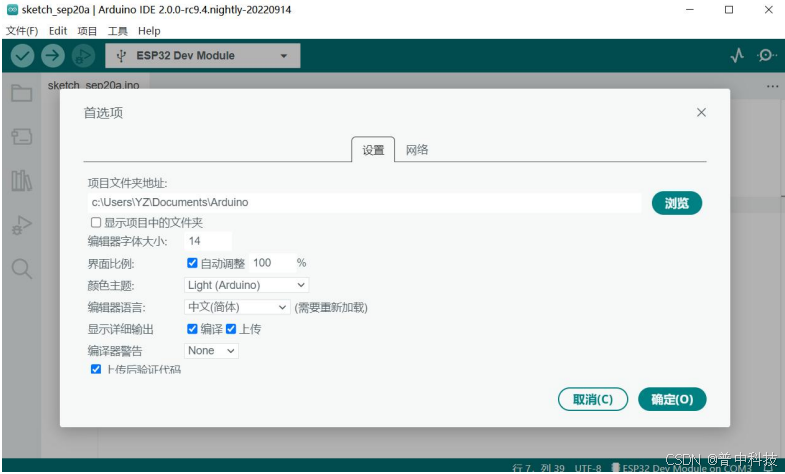
Task: Open the Search sidebar icon
Action: (x=22, y=269)
